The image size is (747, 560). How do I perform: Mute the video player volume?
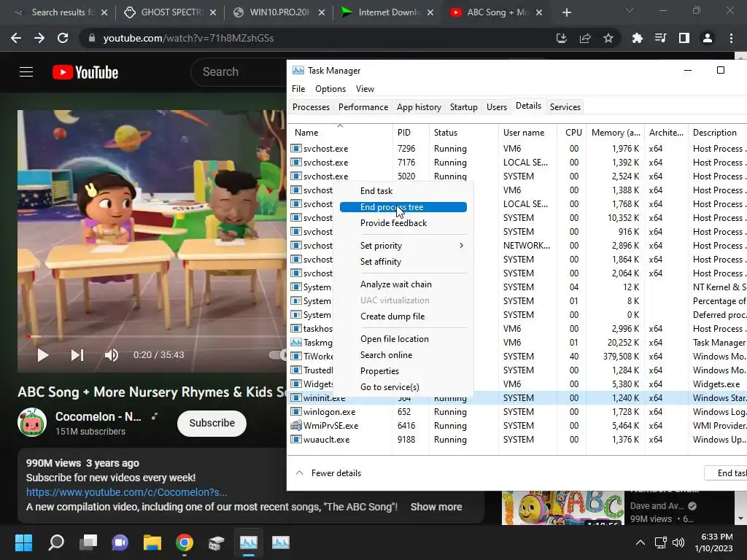point(112,355)
